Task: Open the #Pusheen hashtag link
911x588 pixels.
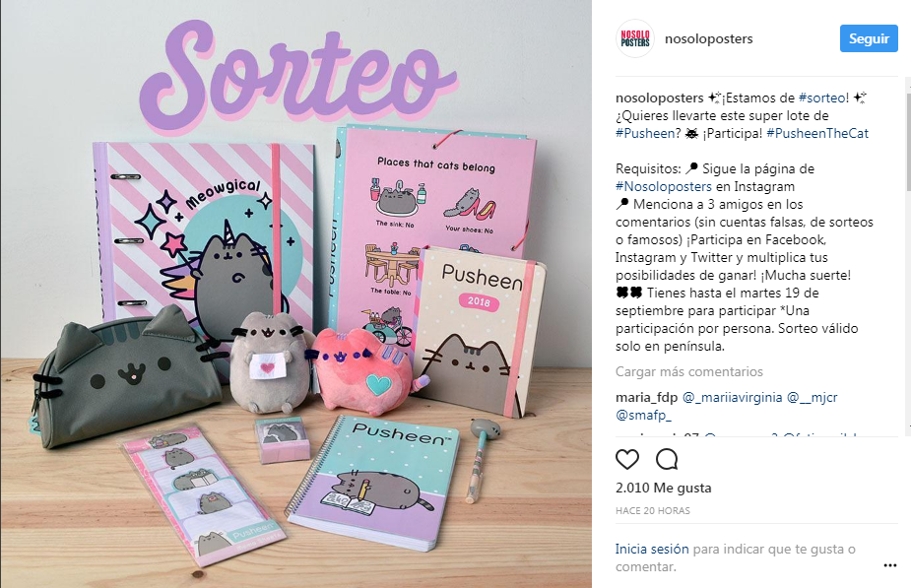Action: click(x=645, y=133)
